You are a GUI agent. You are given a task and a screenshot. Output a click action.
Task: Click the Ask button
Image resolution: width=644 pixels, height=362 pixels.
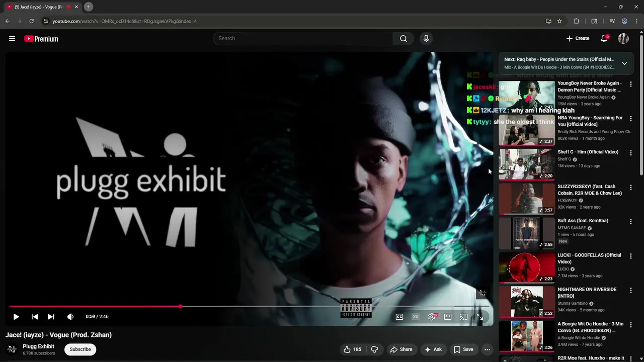(x=433, y=349)
